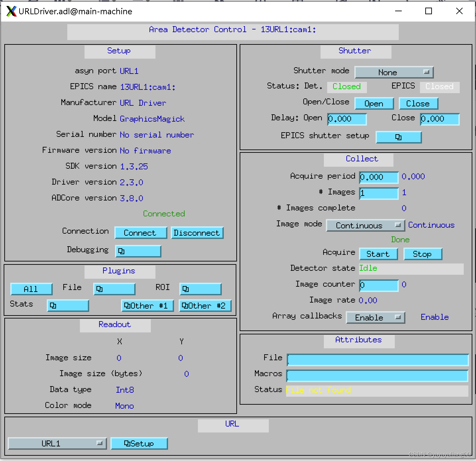Open the URL Setup display
The height and width of the screenshot is (461, 476).
tap(139, 443)
